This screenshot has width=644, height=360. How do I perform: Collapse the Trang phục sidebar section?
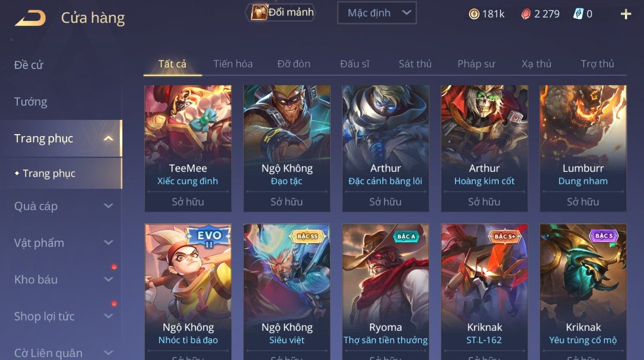click(x=109, y=139)
